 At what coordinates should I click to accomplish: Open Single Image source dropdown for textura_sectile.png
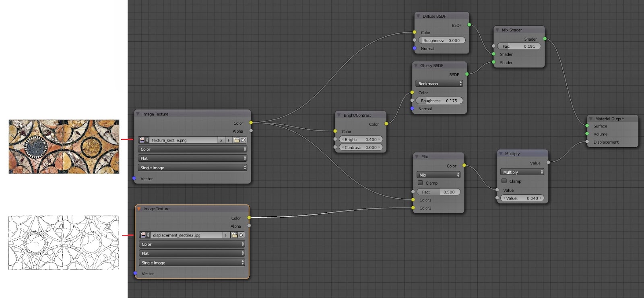click(192, 168)
